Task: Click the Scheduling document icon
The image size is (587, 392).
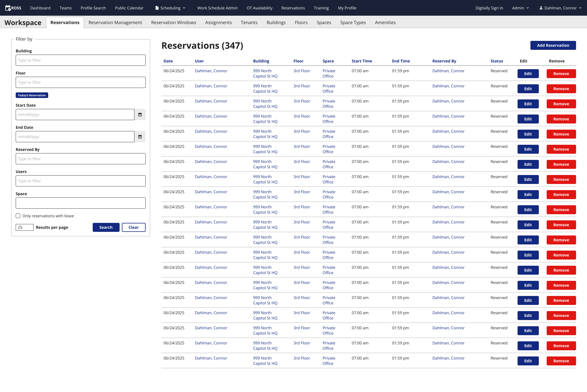Action: [157, 8]
